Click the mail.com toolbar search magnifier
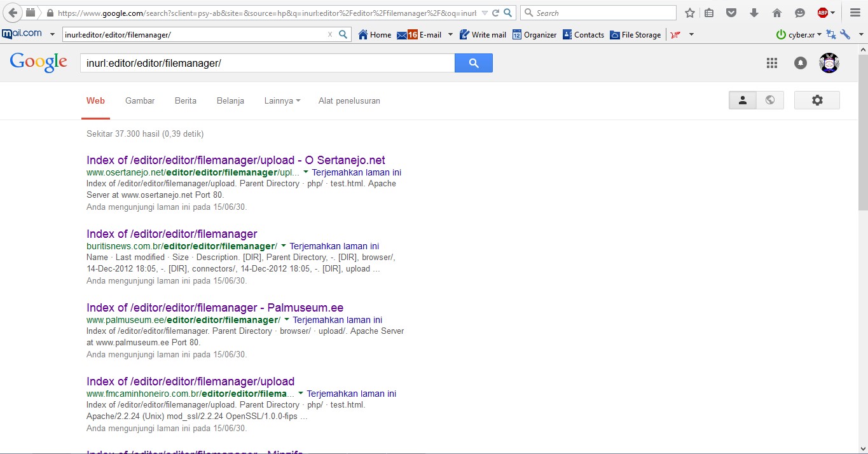This screenshot has width=868, height=454. point(343,35)
